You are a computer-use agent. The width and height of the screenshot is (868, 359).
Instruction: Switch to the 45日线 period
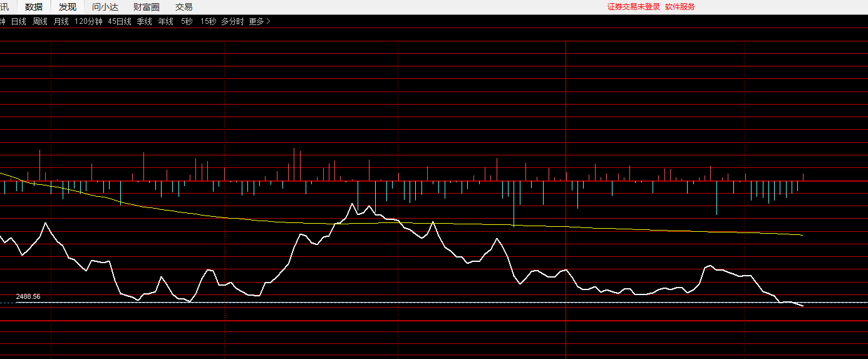[x=120, y=21]
